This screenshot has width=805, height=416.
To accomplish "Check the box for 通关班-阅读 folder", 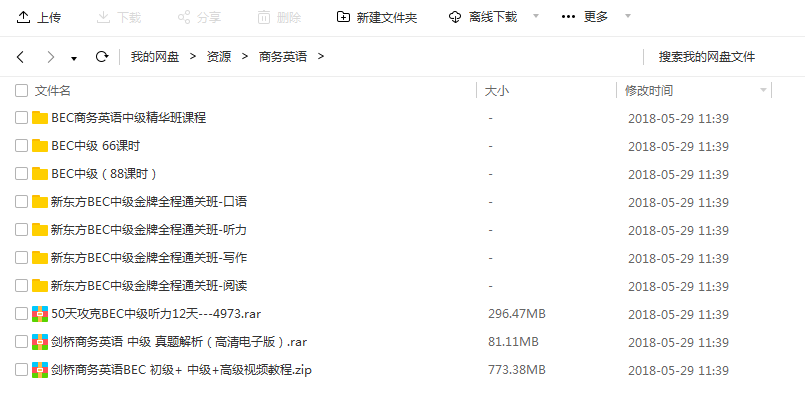I will [21, 286].
